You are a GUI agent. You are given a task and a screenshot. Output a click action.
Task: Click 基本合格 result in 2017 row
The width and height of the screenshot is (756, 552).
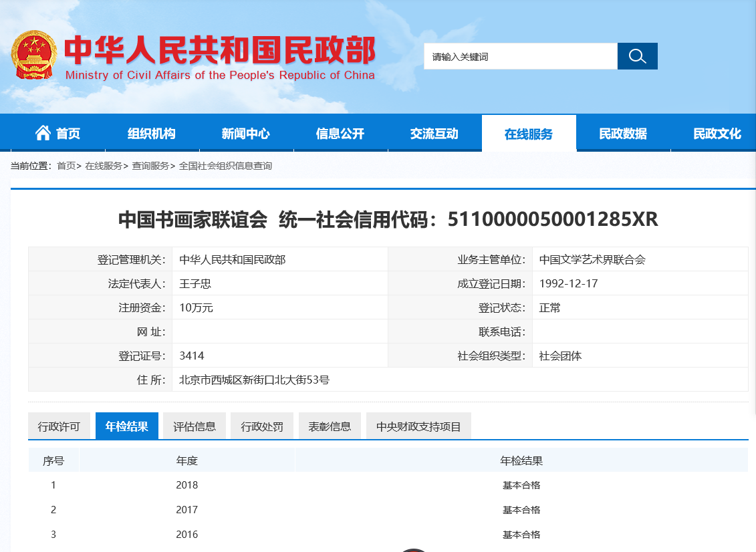point(521,510)
